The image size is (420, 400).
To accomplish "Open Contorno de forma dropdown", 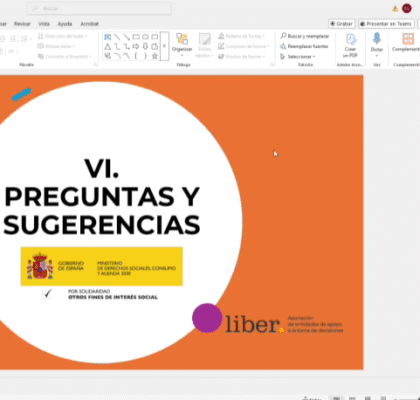I will [244, 46].
